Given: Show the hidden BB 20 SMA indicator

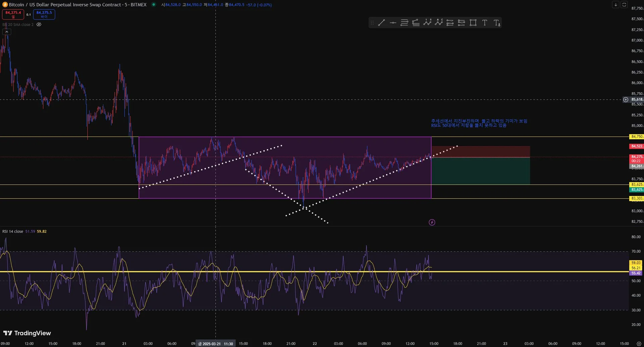Looking at the screenshot, I should click(39, 24).
